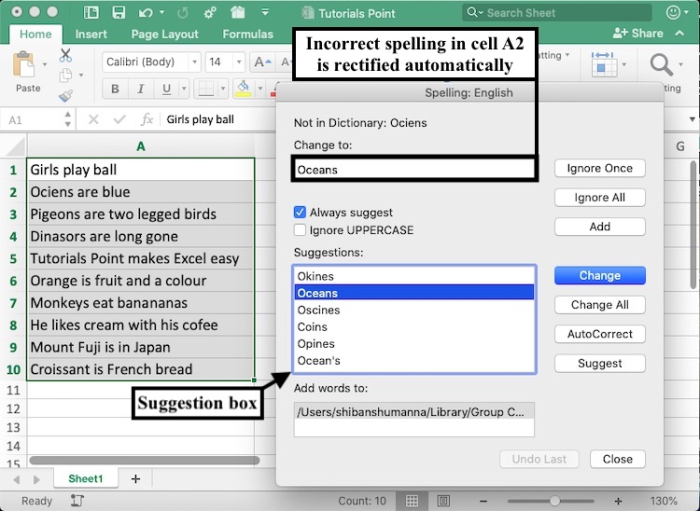Click Ignore All button
This screenshot has height=511, width=700.
[600, 197]
